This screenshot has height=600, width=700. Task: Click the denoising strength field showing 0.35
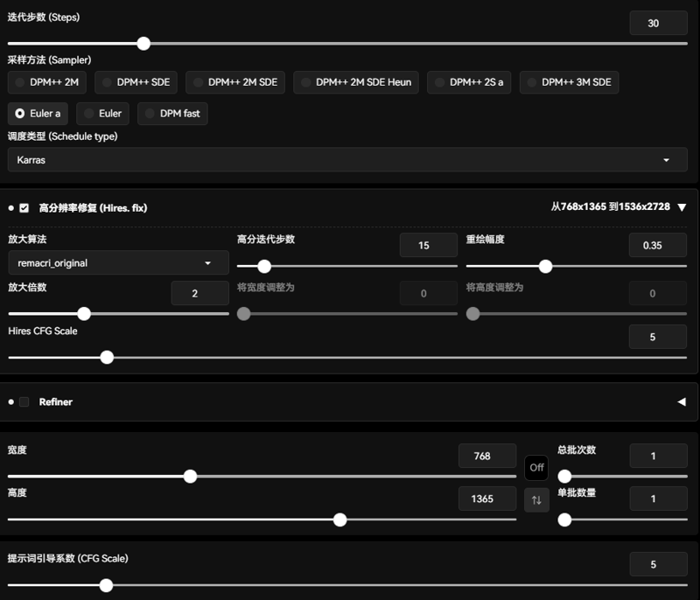point(657,246)
